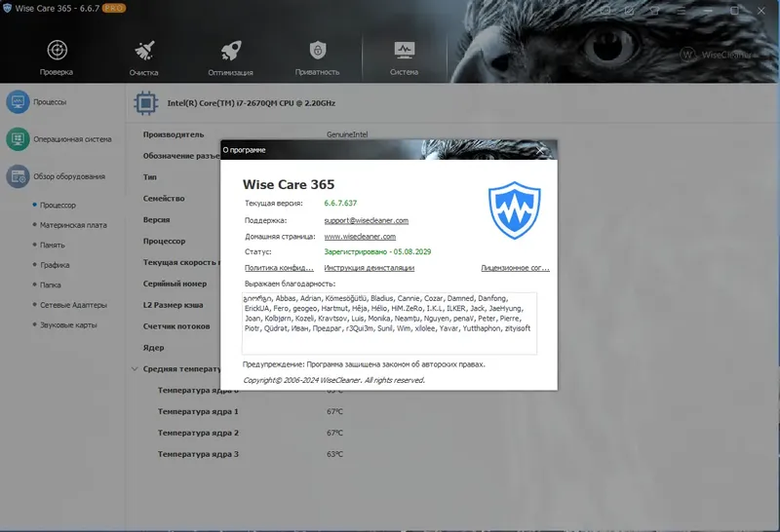Image resolution: width=780 pixels, height=532 pixels.
Task: Click the Серийный номер row label
Action: 175,284
